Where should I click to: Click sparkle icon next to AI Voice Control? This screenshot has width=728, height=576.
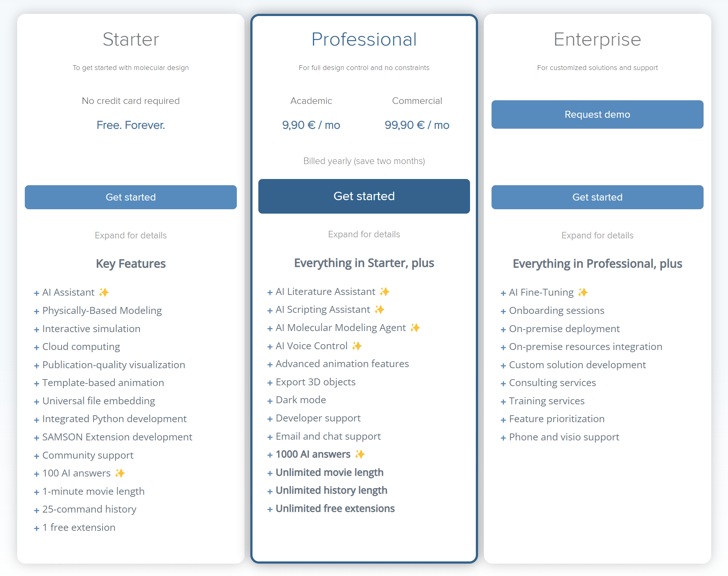point(357,346)
